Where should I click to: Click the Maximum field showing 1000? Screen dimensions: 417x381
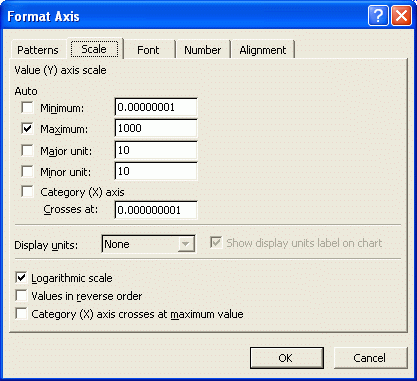pyautogui.click(x=156, y=128)
